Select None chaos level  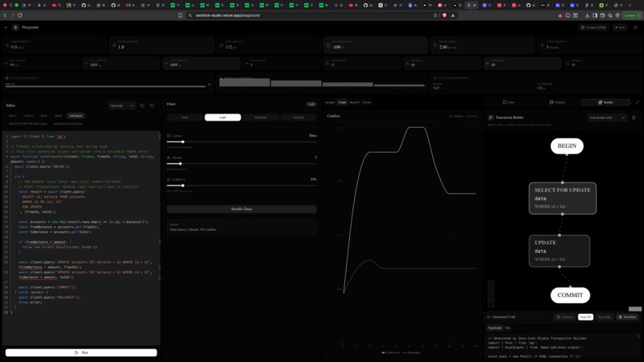(185, 117)
